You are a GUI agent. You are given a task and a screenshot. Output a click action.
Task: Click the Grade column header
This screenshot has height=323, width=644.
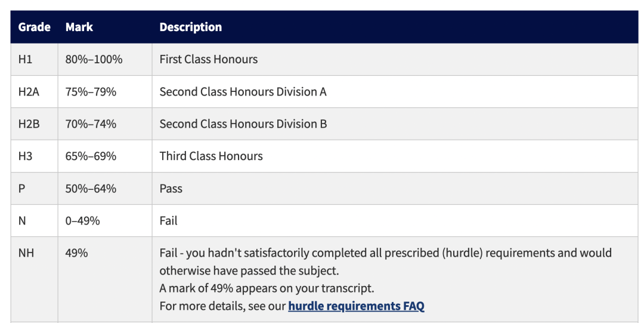(x=35, y=27)
